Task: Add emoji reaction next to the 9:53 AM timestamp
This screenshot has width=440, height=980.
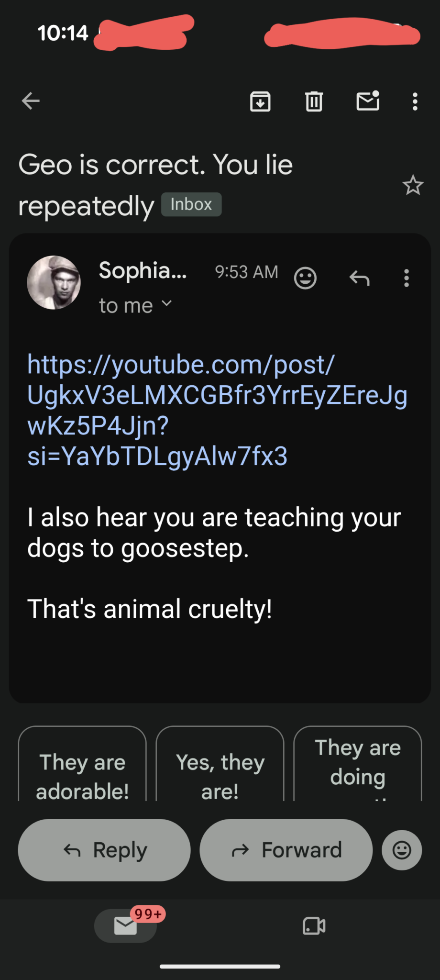Action: click(x=305, y=278)
